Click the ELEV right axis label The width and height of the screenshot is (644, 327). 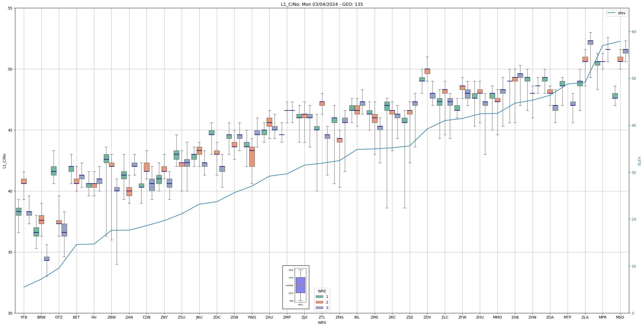click(x=639, y=161)
